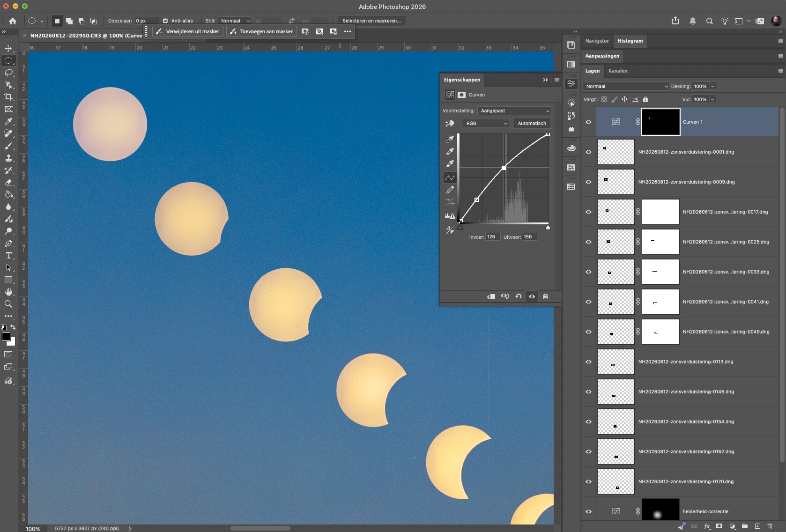Image resolution: width=786 pixels, height=532 pixels.
Task: Select the Crop tool
Action: tap(8, 97)
